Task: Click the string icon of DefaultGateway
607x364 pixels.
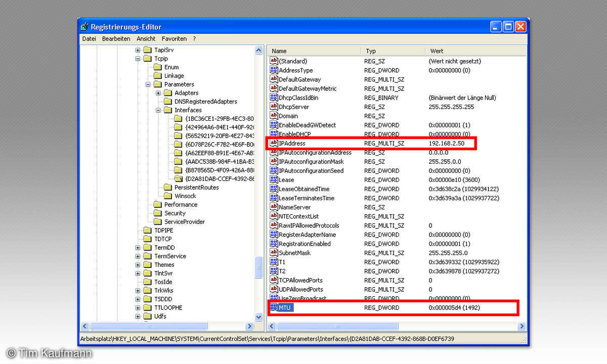Action: pos(274,79)
